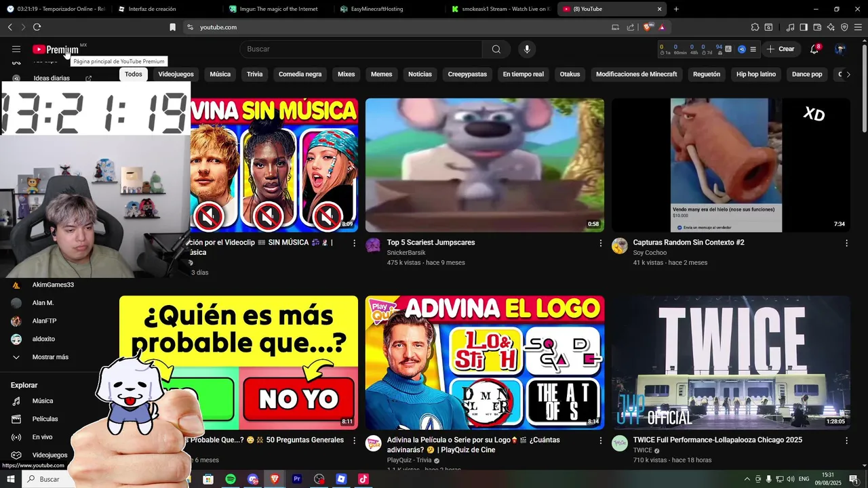Click the Brave Rewards triangle icon
868x488 pixels.
(661, 27)
